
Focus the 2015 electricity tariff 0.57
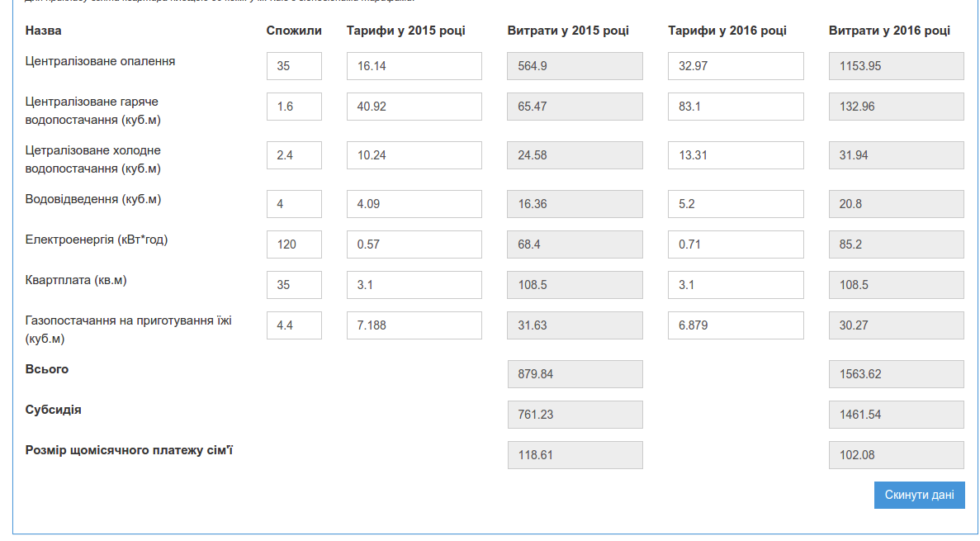click(414, 244)
